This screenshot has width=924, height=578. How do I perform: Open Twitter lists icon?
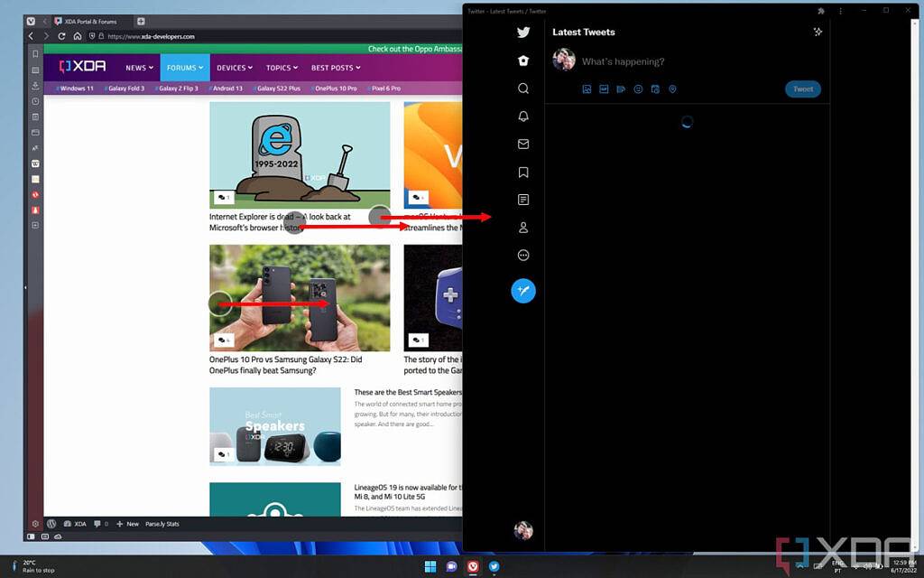523,200
